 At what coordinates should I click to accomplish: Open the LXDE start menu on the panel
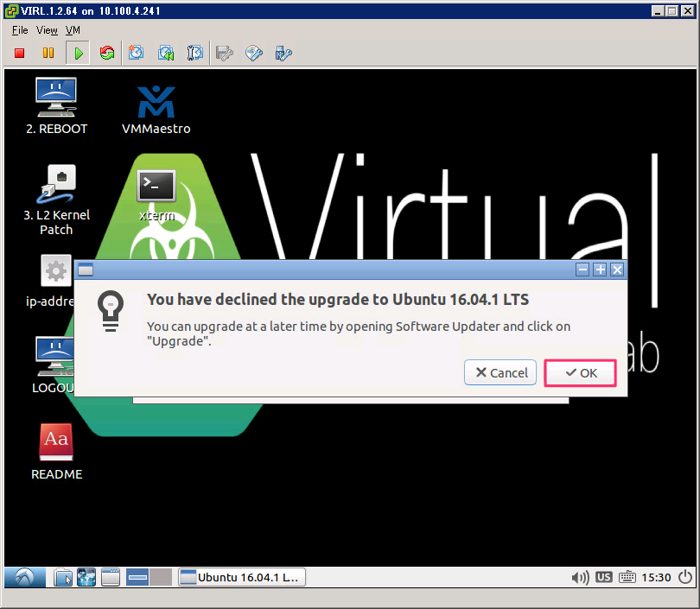25,577
